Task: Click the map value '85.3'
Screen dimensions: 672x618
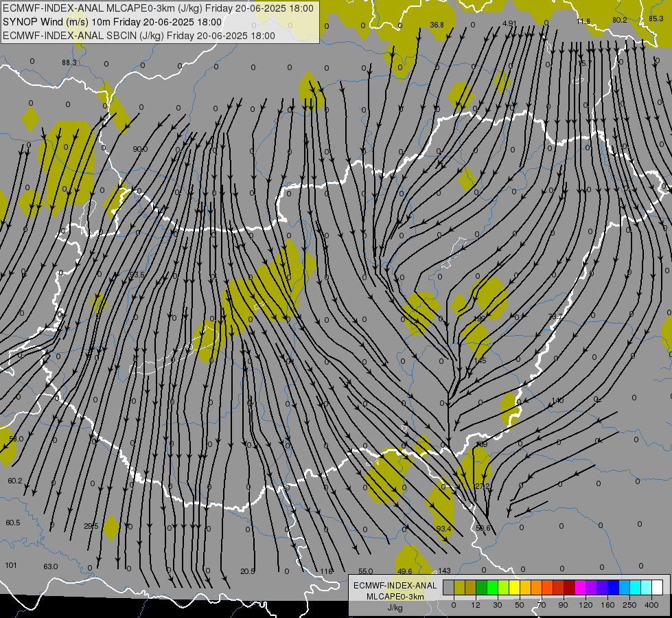Action: coord(656,19)
